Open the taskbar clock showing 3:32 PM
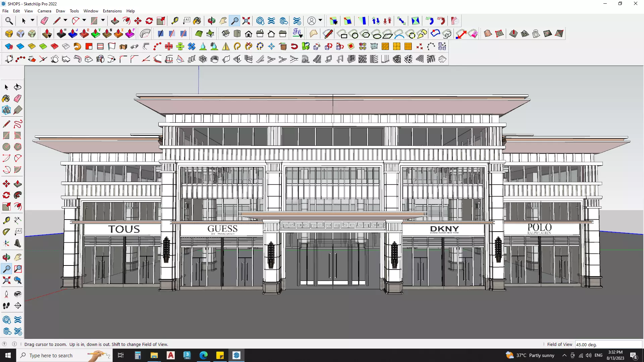This screenshot has height=362, width=644. [x=615, y=355]
